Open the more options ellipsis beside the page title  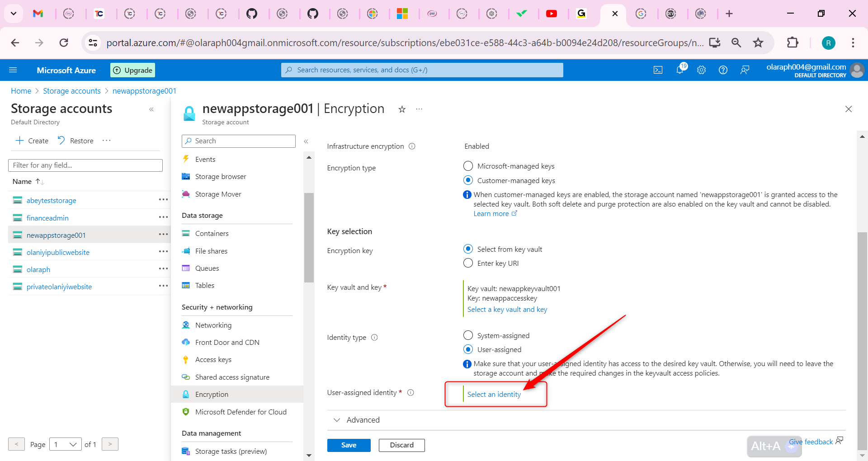[x=419, y=109]
